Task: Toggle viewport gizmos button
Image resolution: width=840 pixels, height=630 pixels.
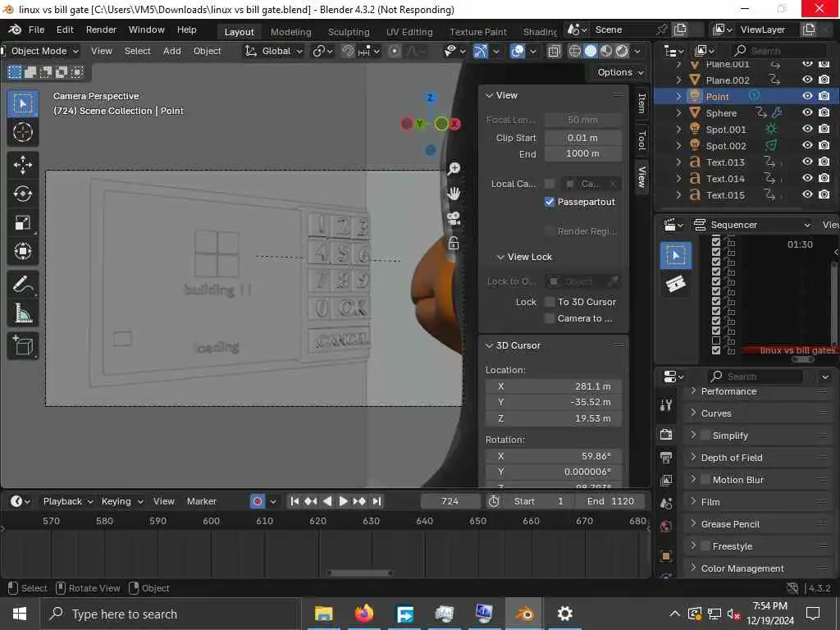Action: click(x=481, y=51)
